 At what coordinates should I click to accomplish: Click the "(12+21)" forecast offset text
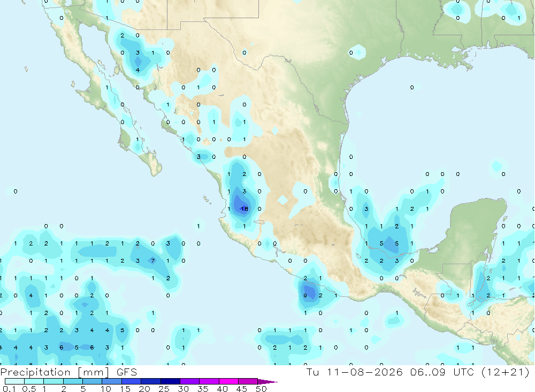coord(506,372)
